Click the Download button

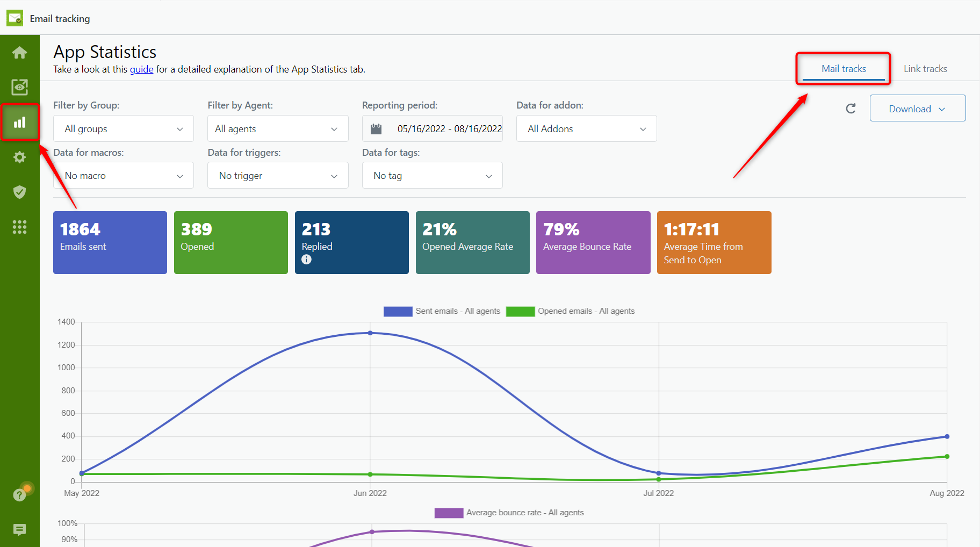coord(917,108)
